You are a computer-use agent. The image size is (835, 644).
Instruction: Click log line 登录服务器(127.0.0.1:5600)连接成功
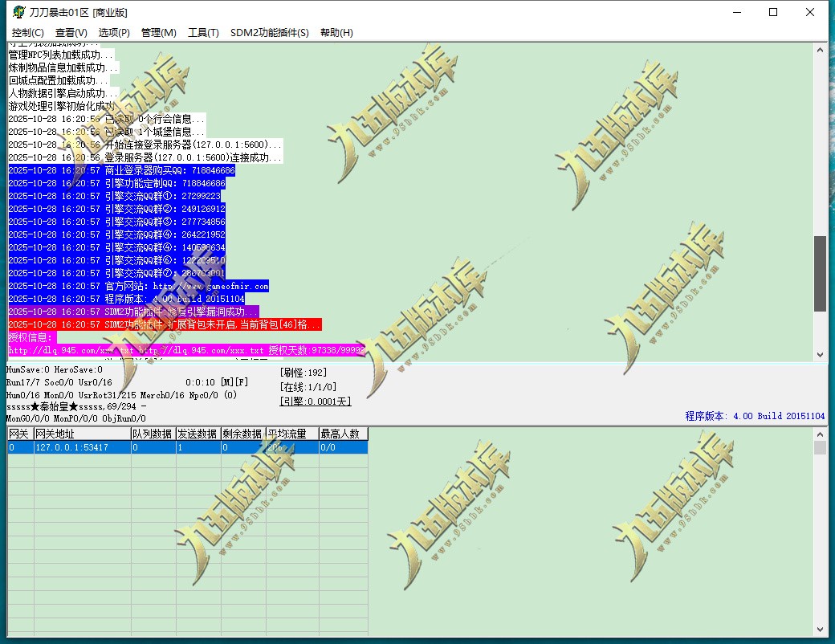coord(145,157)
